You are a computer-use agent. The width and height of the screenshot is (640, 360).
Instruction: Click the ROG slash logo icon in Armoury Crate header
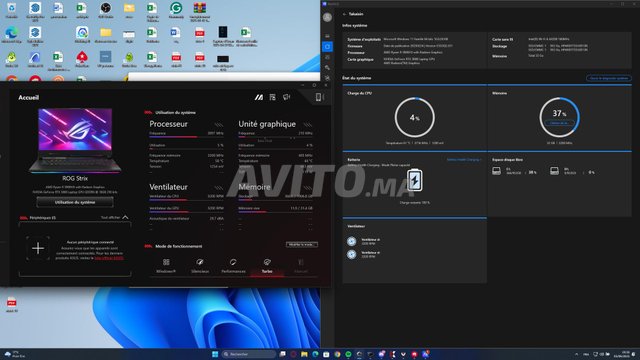(x=259, y=97)
